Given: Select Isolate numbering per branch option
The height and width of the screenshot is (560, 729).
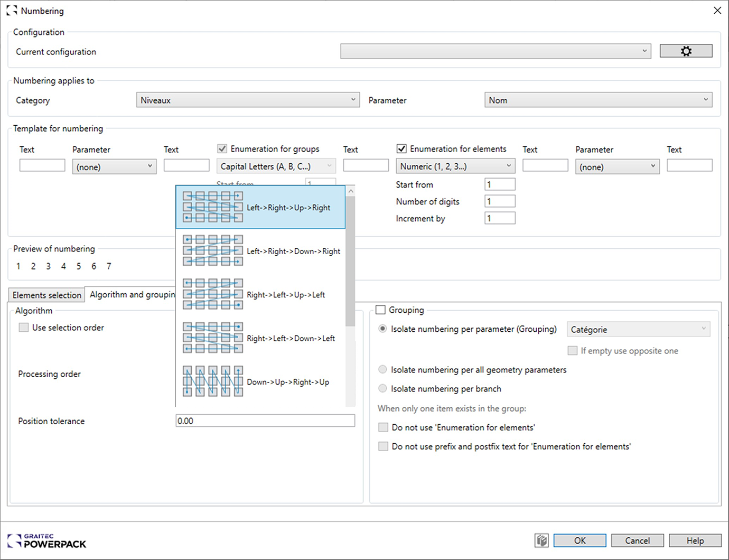Looking at the screenshot, I should pos(383,389).
